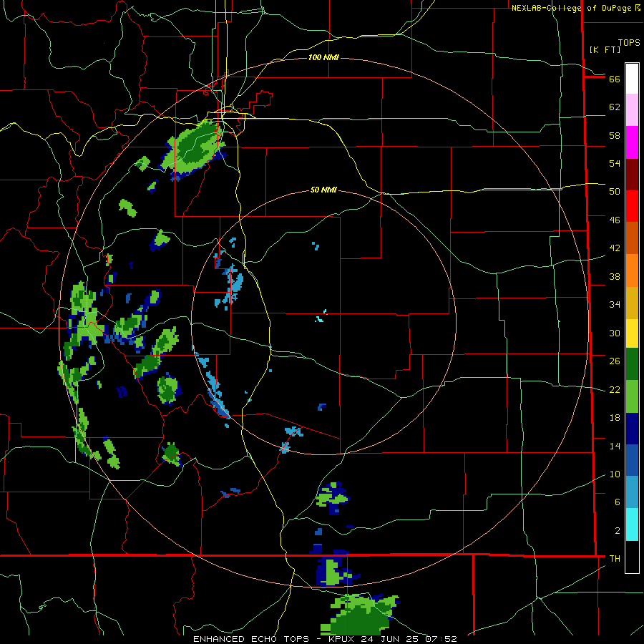Image resolution: width=644 pixels, height=644 pixels.
Task: Click the legend value 2
Action: 618,531
